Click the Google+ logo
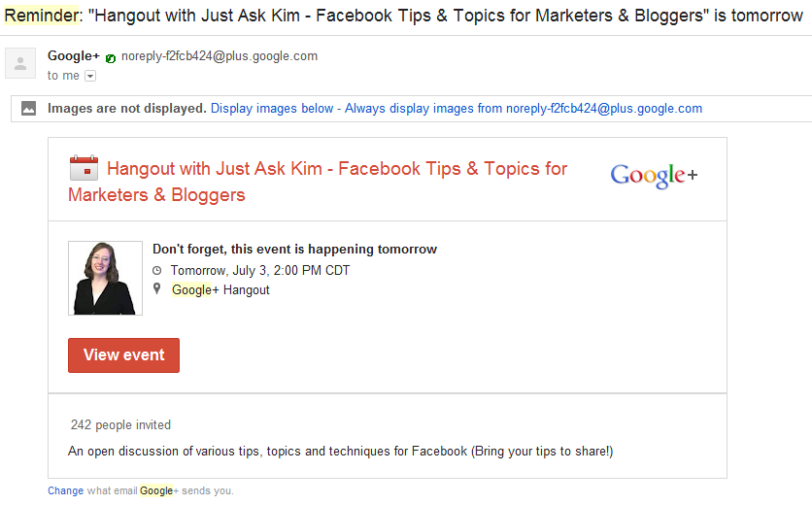Image resolution: width=812 pixels, height=505 pixels. [654, 176]
